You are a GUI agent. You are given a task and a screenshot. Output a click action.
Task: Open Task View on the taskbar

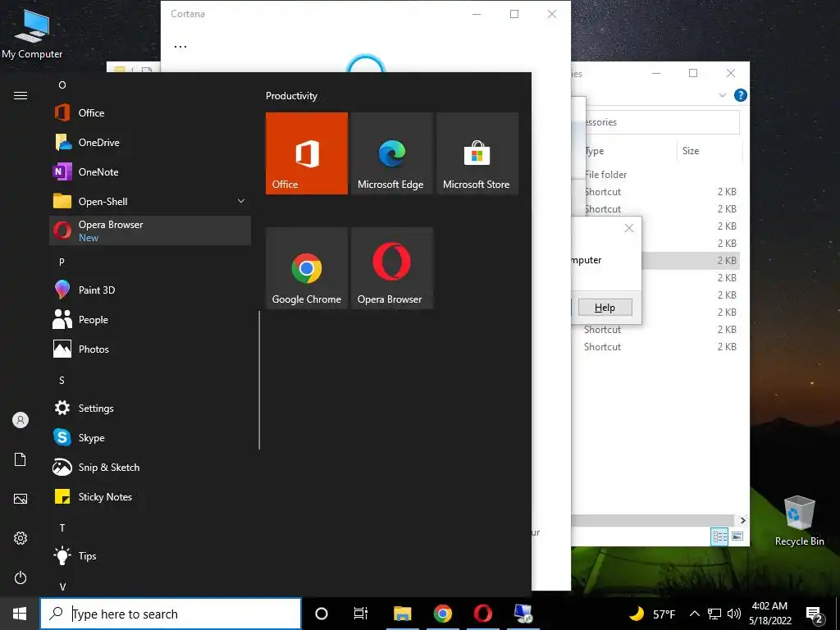(361, 614)
